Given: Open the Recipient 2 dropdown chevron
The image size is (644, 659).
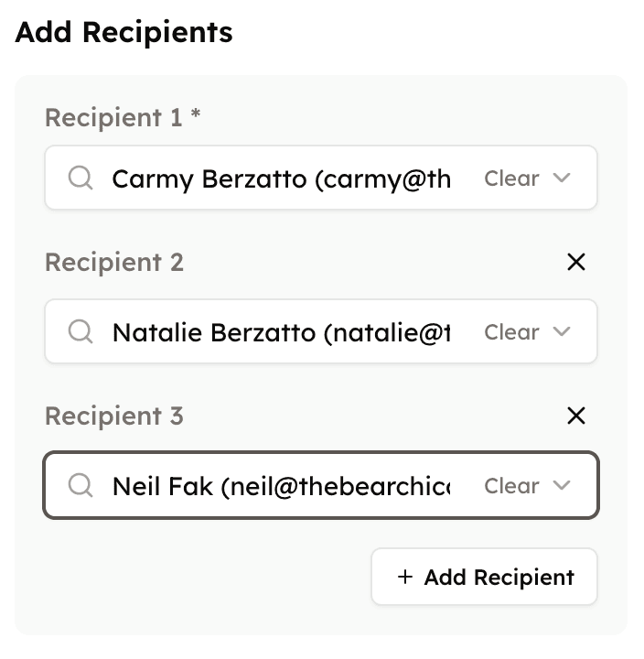Looking at the screenshot, I should point(563,331).
